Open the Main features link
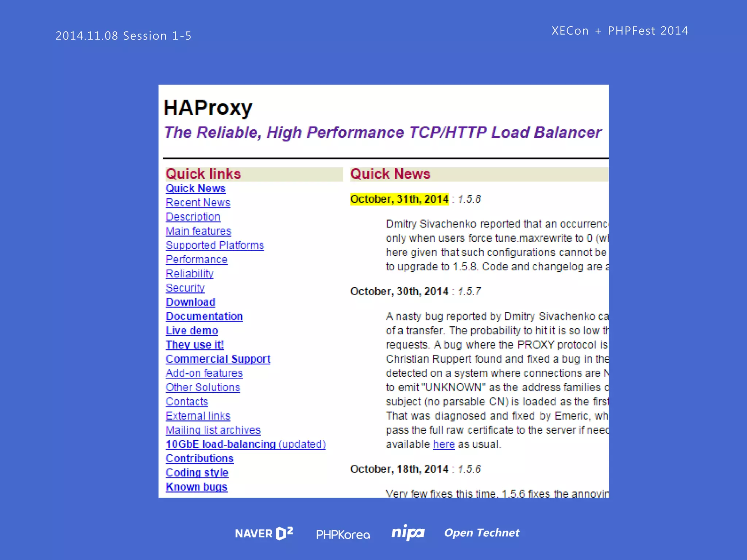 click(x=198, y=231)
